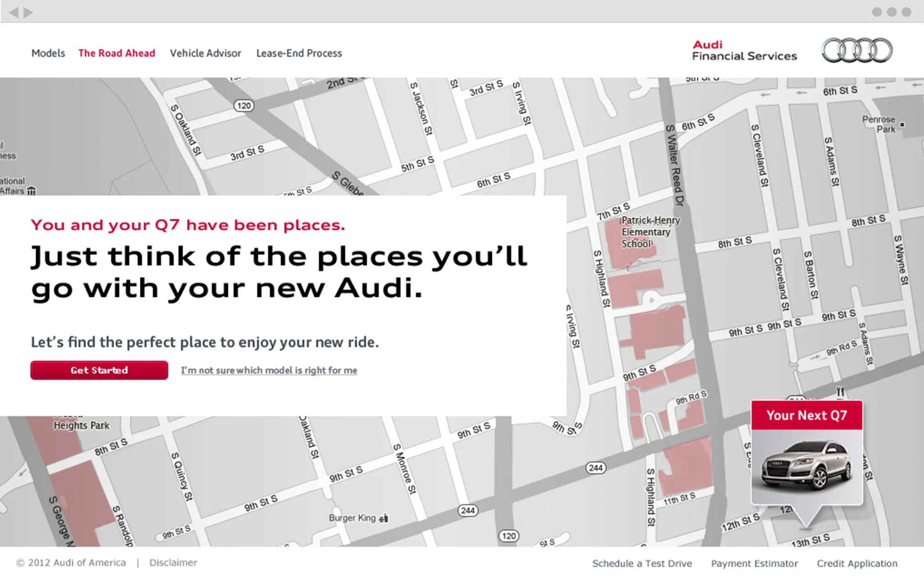Click the route 120 shield near 2nd St

click(244, 106)
